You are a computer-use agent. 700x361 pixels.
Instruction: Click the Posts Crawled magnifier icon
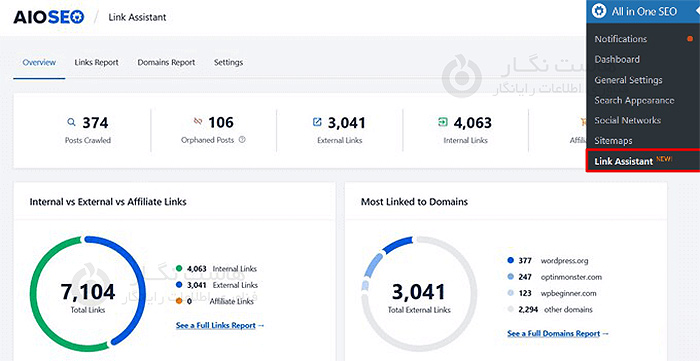(x=71, y=122)
